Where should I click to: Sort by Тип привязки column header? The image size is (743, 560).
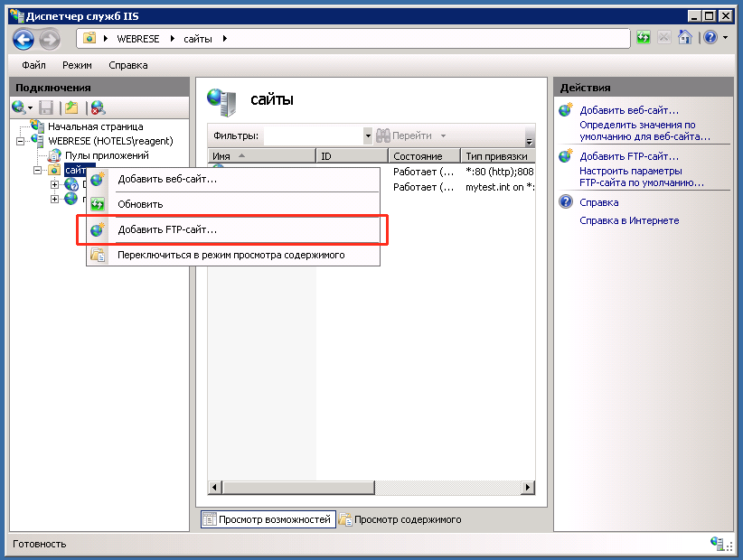click(x=498, y=155)
